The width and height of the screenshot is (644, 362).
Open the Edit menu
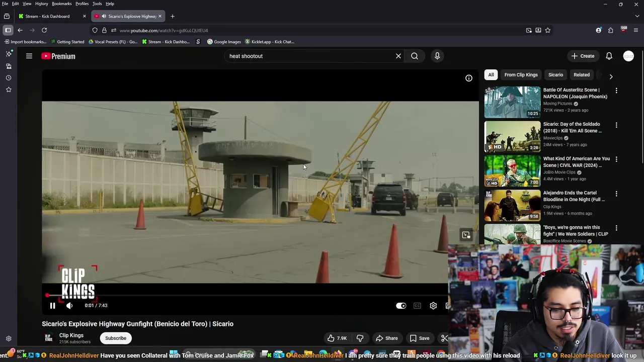point(16,4)
